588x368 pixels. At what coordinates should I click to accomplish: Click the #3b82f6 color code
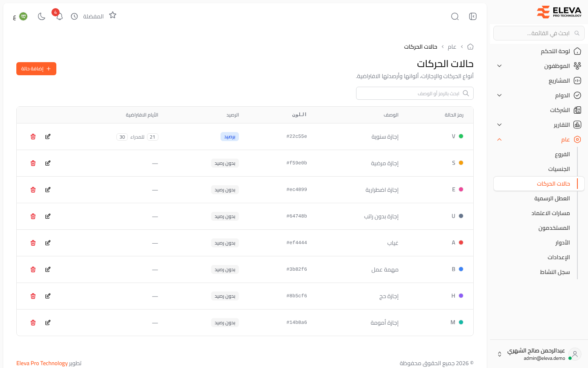click(297, 269)
